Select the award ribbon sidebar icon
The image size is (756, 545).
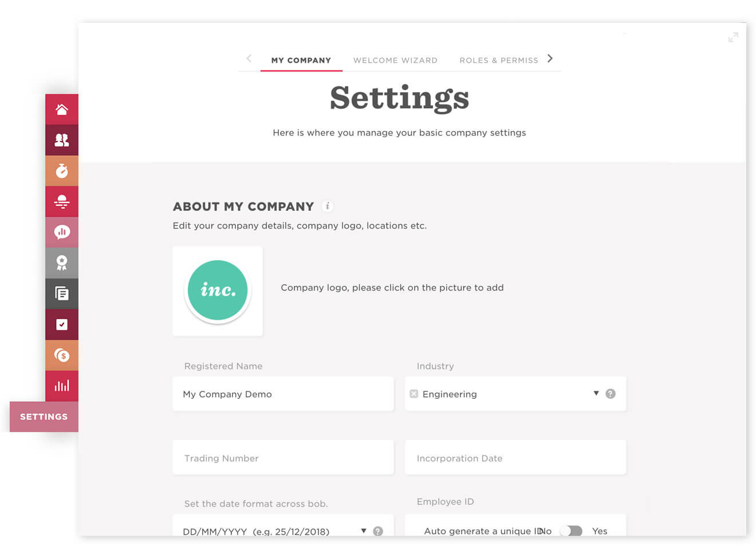[x=62, y=263]
